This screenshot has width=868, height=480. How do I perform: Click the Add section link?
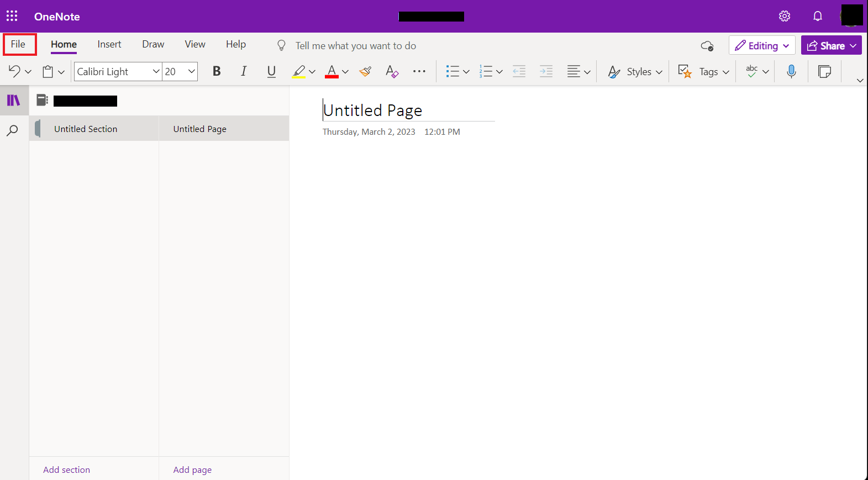tap(67, 470)
